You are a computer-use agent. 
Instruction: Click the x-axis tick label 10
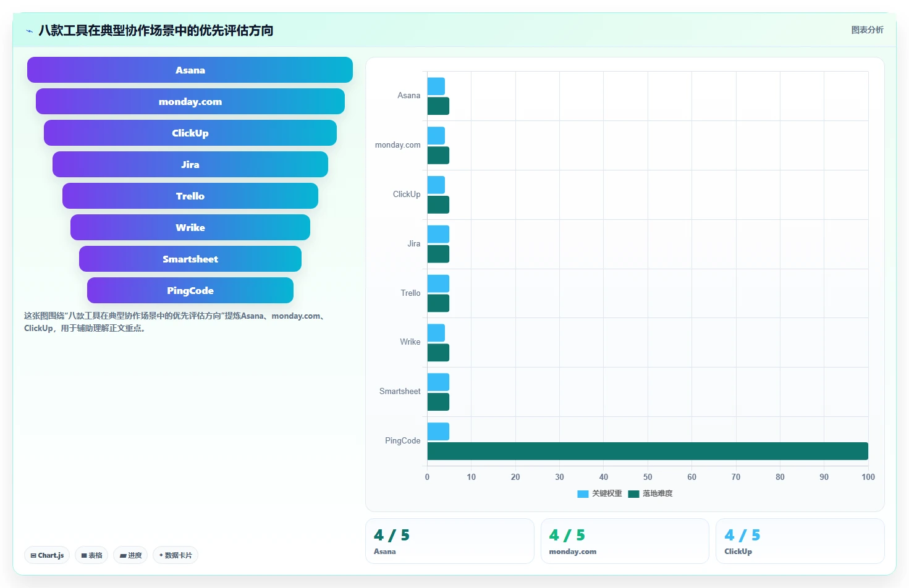pyautogui.click(x=471, y=477)
